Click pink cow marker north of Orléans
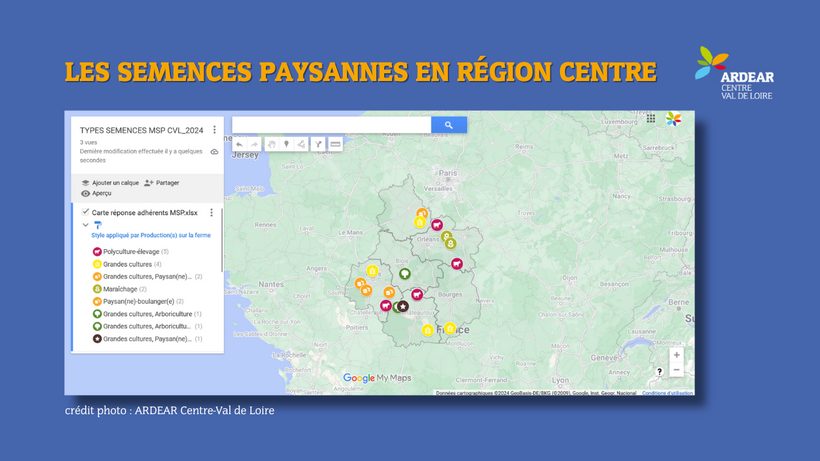Viewport: 820px width, 461px height. pyautogui.click(x=437, y=225)
